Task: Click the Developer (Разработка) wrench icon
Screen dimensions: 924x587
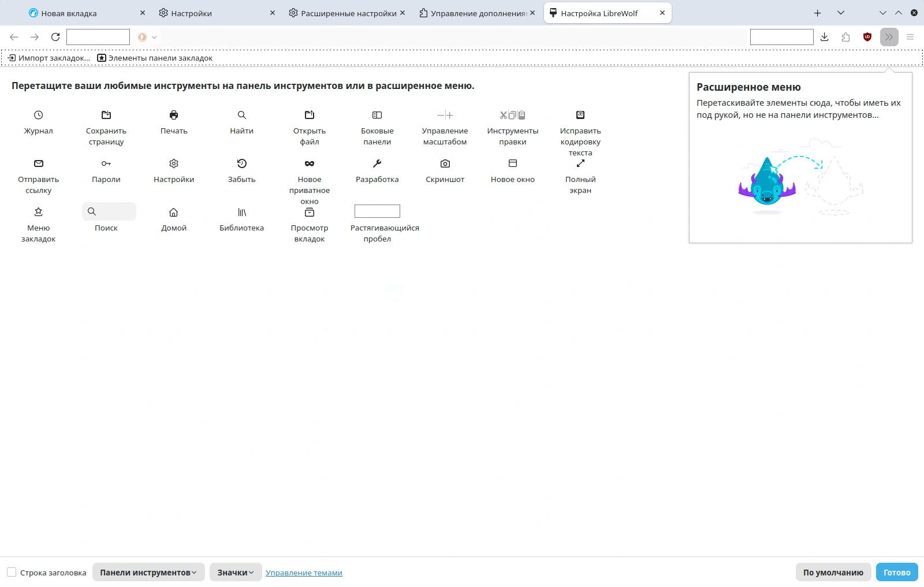Action: coord(377,164)
